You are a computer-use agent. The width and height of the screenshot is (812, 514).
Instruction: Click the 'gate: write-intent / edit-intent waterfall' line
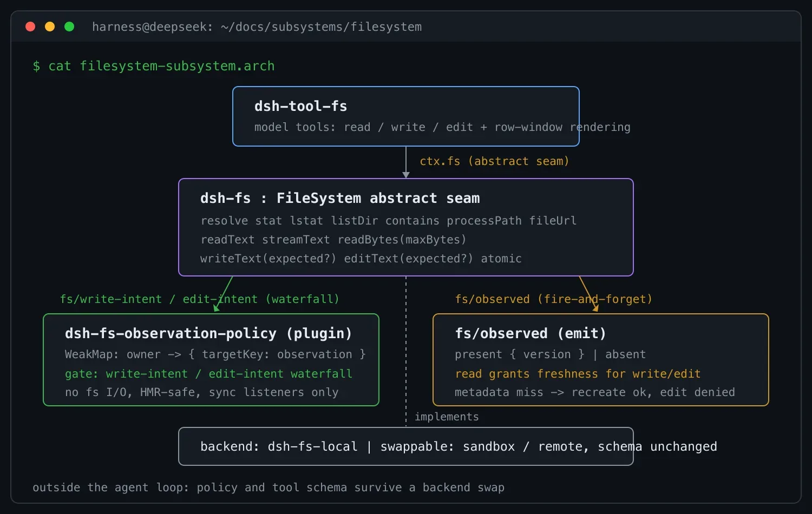click(208, 374)
